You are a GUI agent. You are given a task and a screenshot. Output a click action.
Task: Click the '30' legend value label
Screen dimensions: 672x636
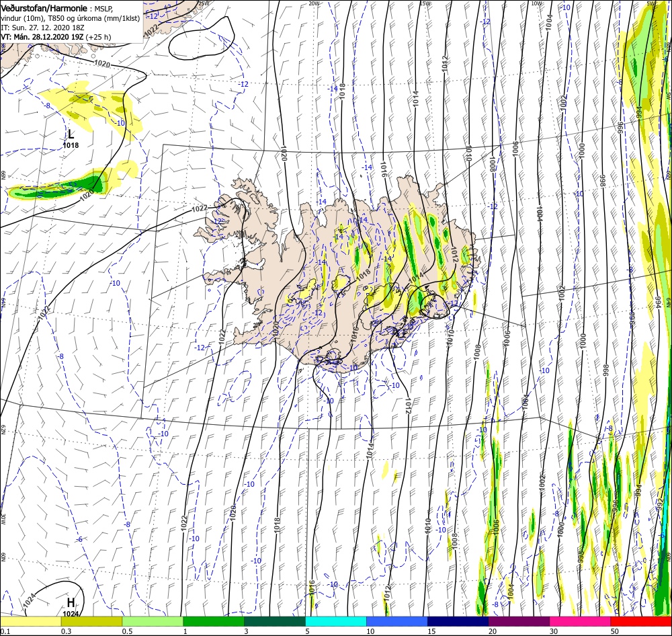coord(554,631)
